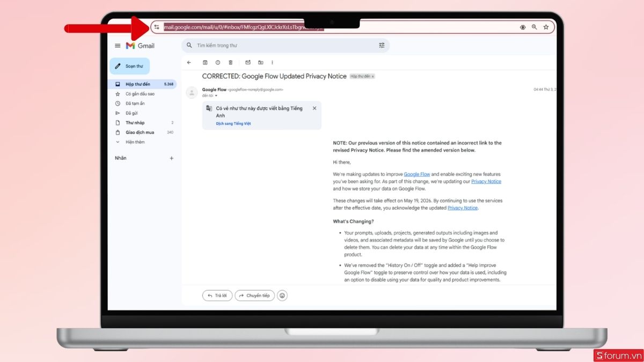Screen dimensions: 644x362
Task: Click the What's Changing? heading
Action: tap(353, 221)
